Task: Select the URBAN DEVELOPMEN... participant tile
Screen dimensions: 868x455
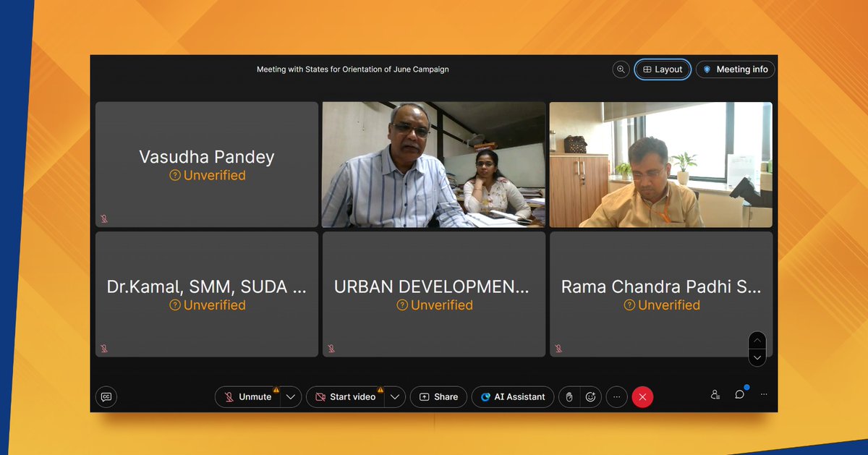Action: (434, 294)
